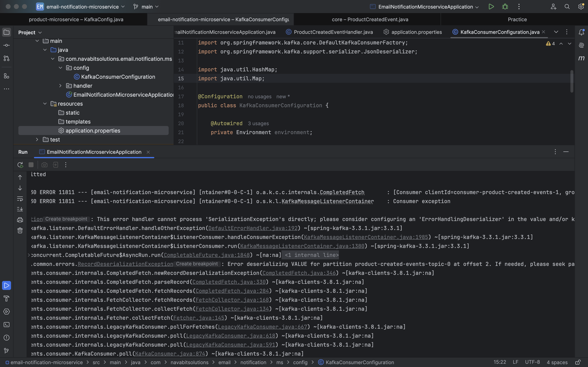The height and width of the screenshot is (367, 588).
Task: Click the Print console icon
Action: pos(20,220)
